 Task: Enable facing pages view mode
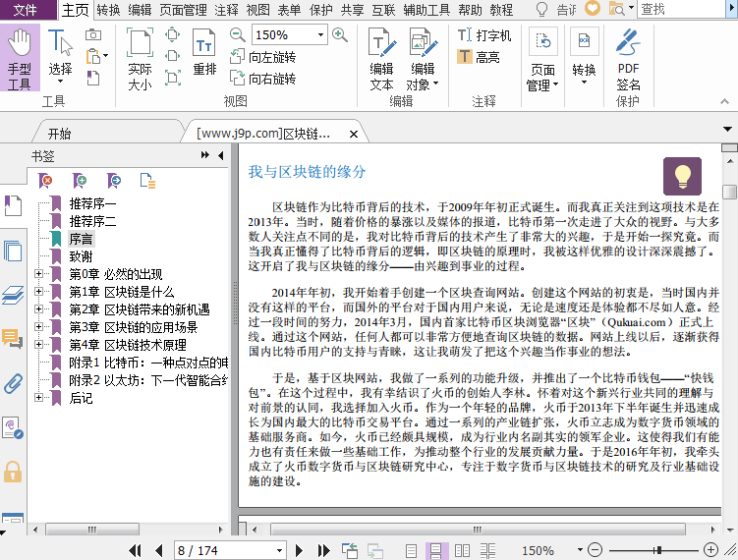coord(463,551)
